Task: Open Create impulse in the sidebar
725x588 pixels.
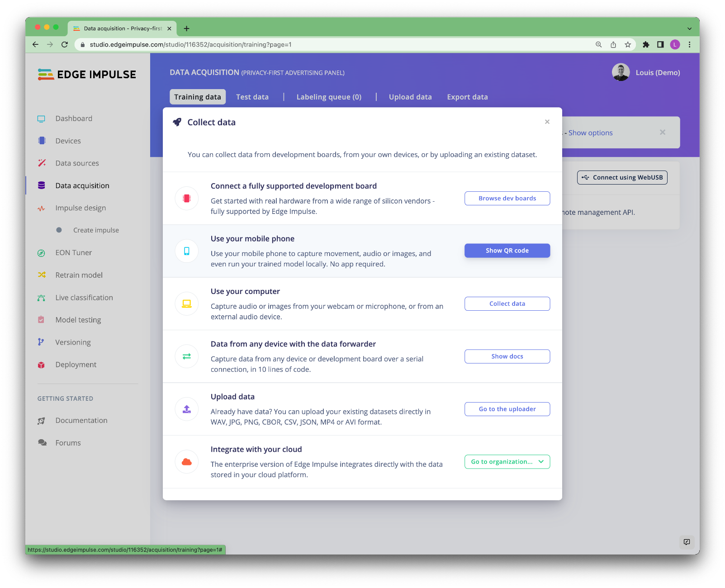Action: coord(96,230)
